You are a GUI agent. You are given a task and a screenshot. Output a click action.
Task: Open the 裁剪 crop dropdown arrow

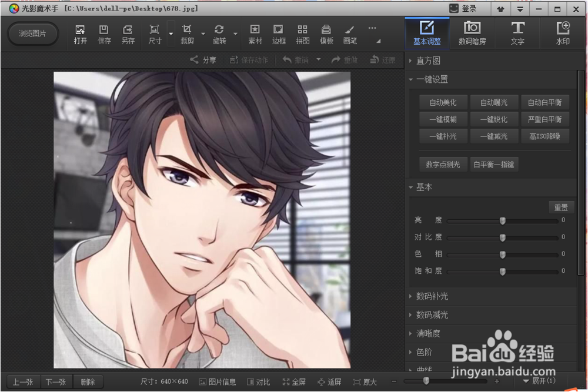click(203, 33)
